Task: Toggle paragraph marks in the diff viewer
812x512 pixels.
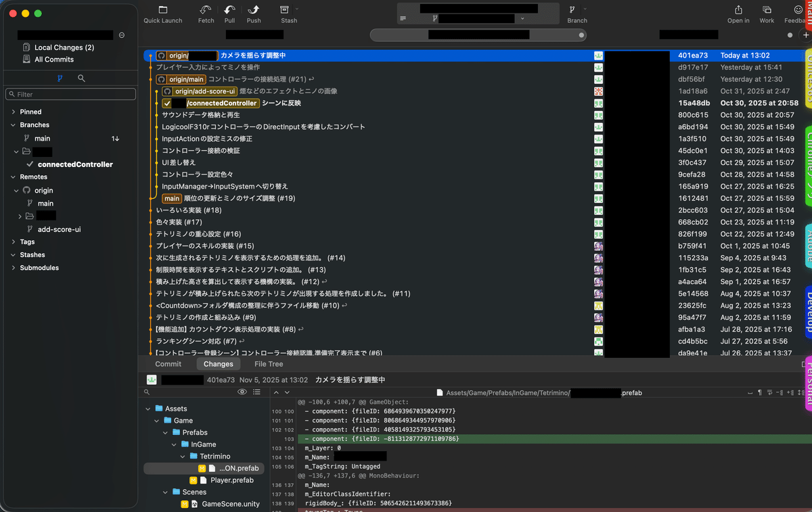Action: (x=760, y=394)
